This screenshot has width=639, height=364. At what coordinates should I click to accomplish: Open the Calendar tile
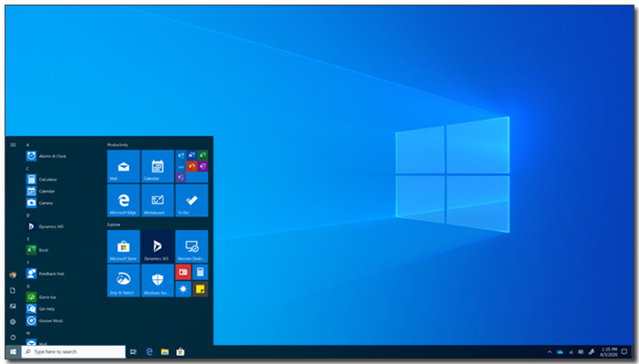point(158,166)
